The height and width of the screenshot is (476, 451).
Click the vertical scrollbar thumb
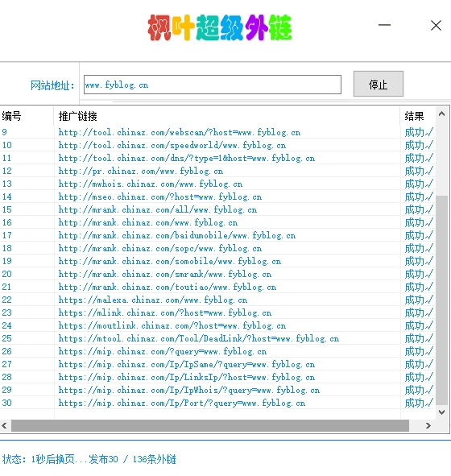[441, 300]
